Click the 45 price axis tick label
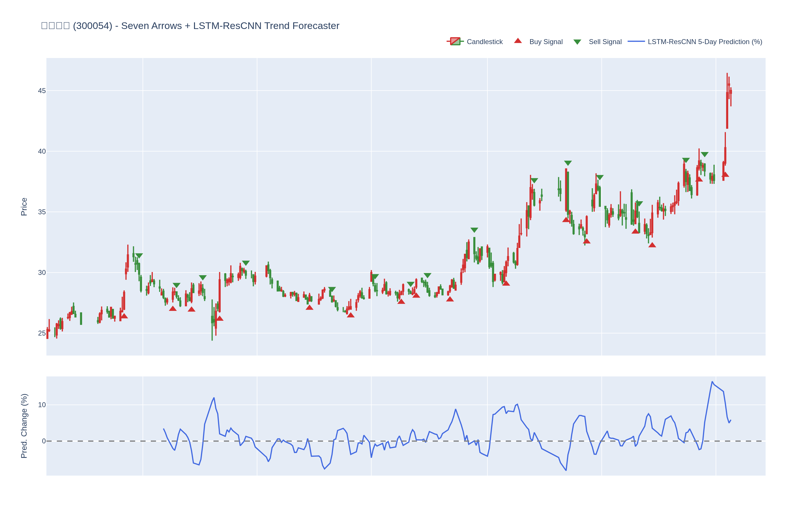This screenshot has height=522, width=812. coord(42,91)
